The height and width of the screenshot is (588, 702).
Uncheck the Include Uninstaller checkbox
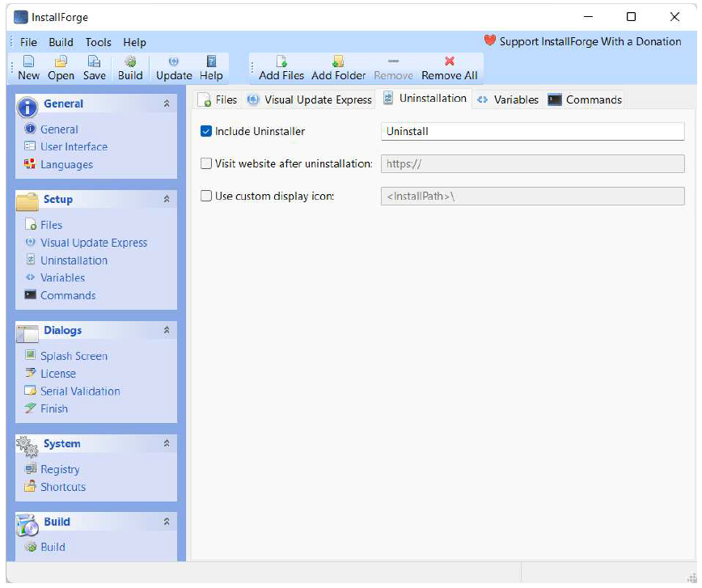(206, 131)
